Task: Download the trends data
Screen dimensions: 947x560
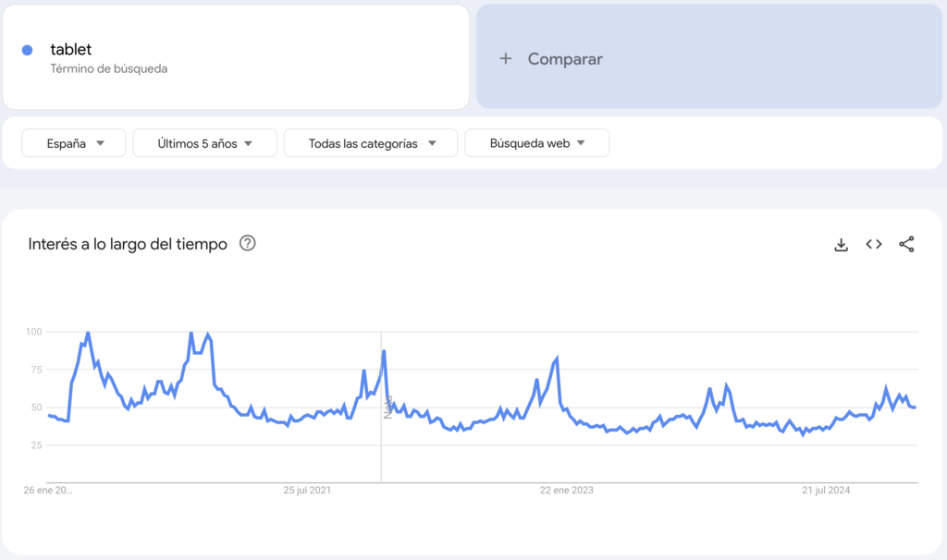Action: [841, 244]
